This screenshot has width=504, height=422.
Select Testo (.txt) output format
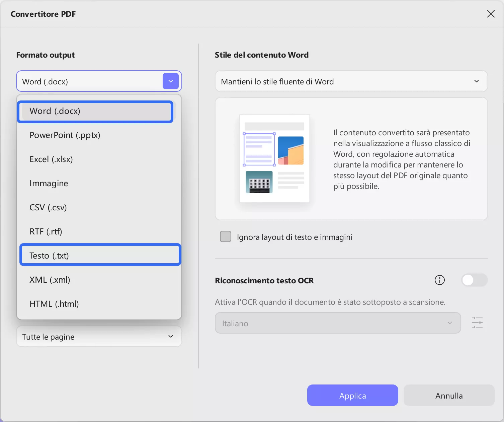(100, 255)
